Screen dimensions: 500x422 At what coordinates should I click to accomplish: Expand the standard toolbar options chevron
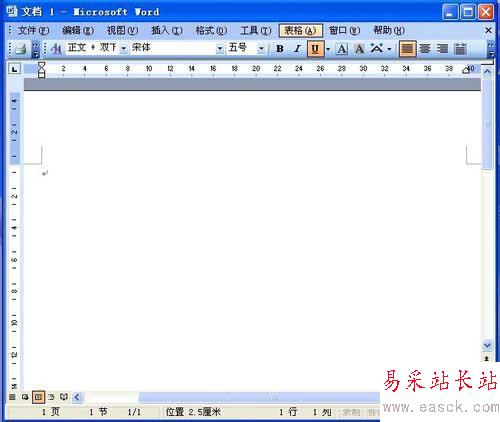[35, 49]
